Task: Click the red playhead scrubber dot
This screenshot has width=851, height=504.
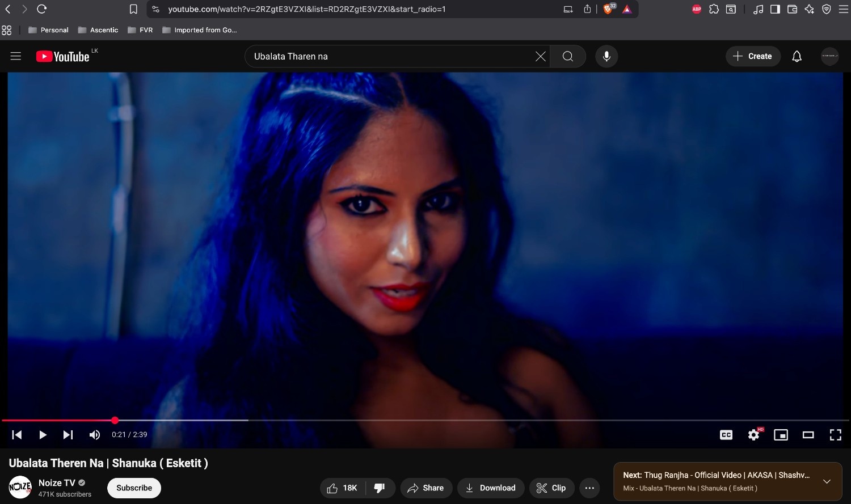Action: [115, 420]
